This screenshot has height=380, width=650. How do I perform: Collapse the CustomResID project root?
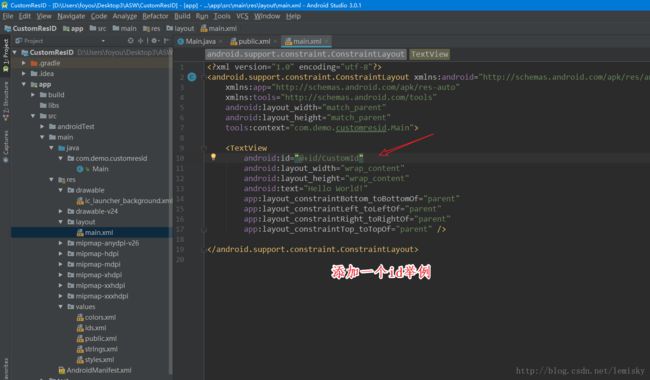(x=15, y=52)
